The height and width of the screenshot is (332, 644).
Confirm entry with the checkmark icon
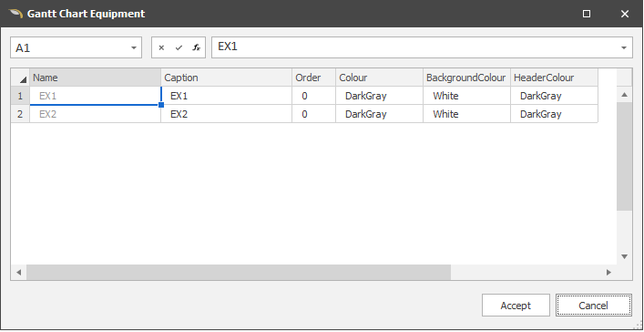point(179,47)
